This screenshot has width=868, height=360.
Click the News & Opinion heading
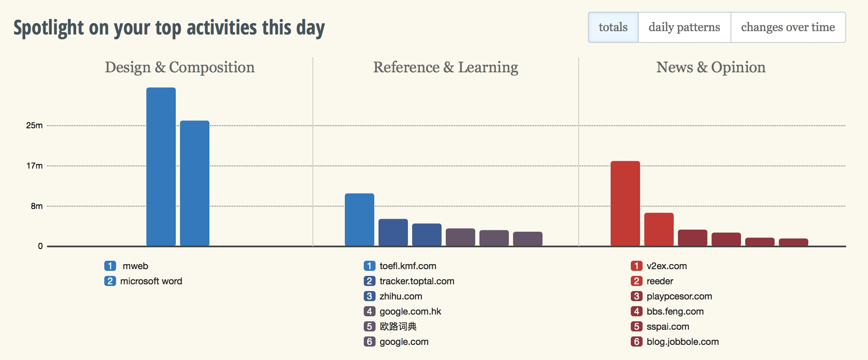(x=711, y=67)
